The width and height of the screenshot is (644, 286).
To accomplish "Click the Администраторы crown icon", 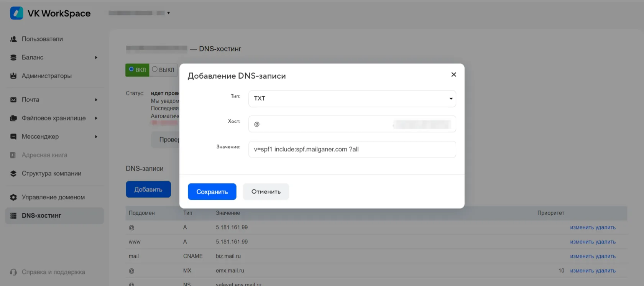I will [x=13, y=76].
